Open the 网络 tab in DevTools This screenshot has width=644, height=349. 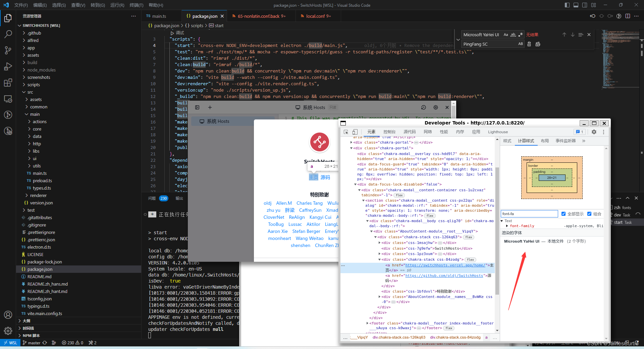pos(428,132)
